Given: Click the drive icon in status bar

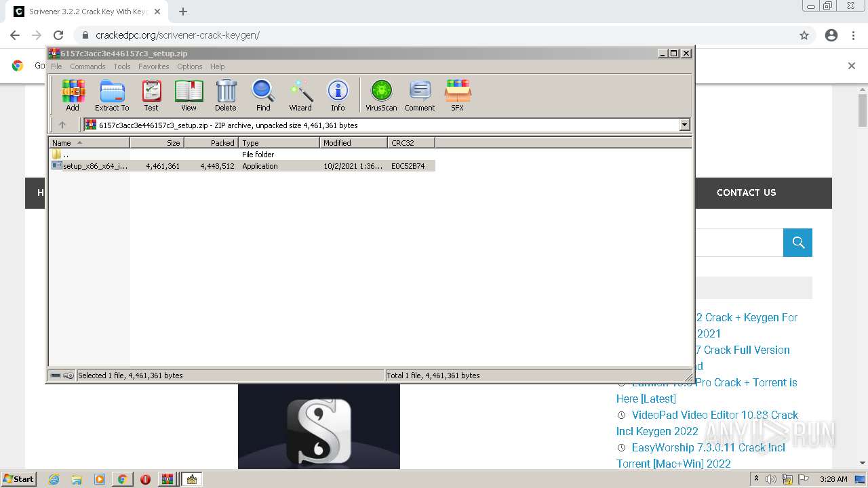Looking at the screenshot, I should click(x=56, y=375).
